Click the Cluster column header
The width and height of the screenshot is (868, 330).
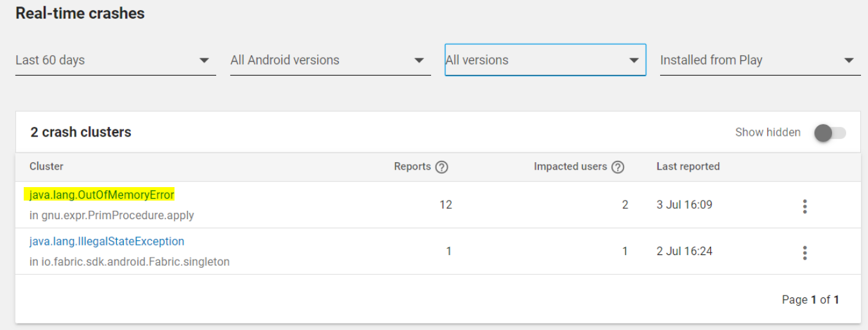click(46, 167)
